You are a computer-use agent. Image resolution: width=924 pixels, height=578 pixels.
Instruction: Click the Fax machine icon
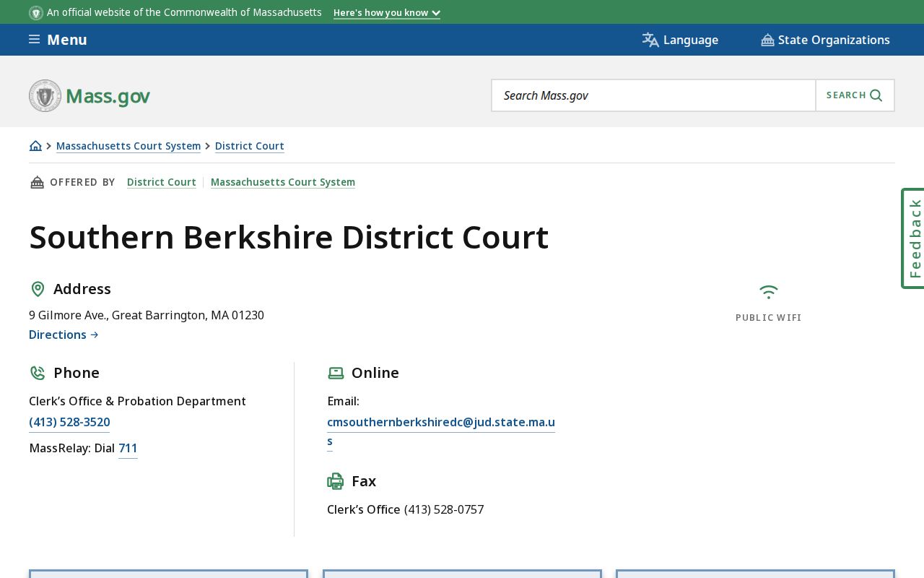336,481
